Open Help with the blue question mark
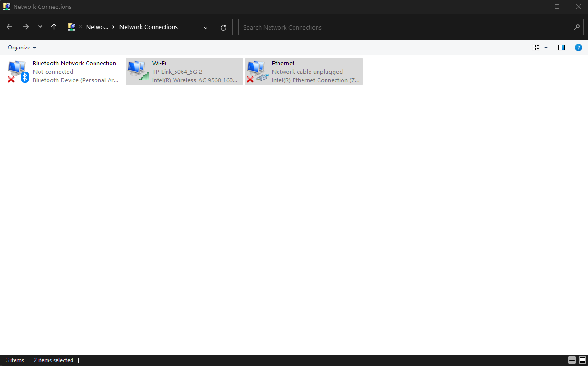This screenshot has height=366, width=588. click(579, 48)
